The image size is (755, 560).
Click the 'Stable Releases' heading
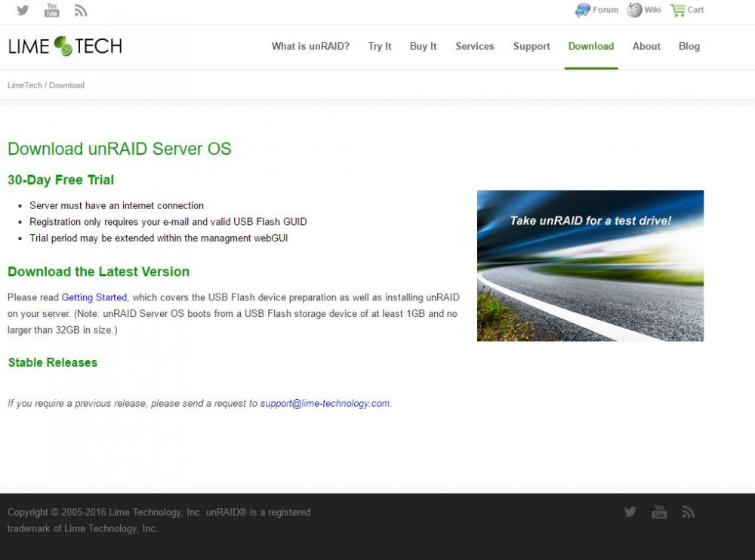pyautogui.click(x=53, y=362)
